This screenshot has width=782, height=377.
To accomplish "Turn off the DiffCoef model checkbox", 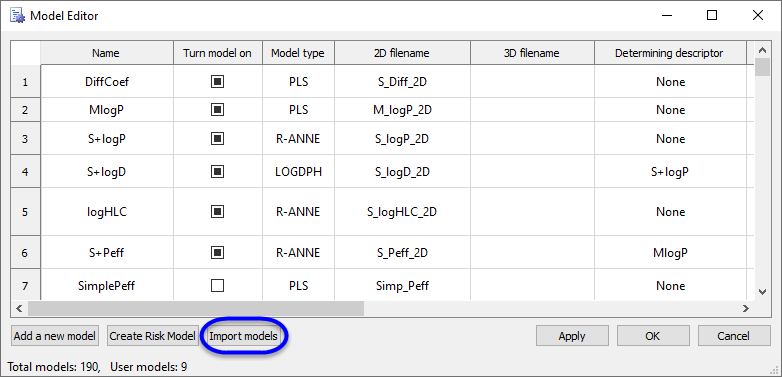I will (x=217, y=82).
